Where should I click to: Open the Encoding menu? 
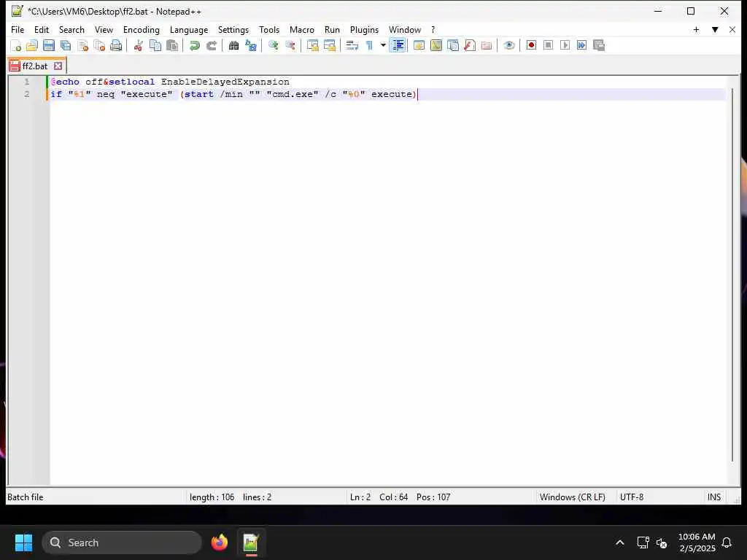click(x=141, y=29)
